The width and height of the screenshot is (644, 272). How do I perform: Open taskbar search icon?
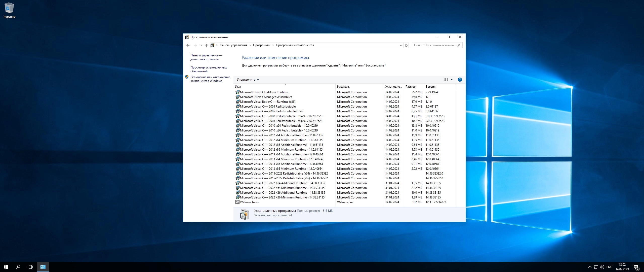coord(18,267)
